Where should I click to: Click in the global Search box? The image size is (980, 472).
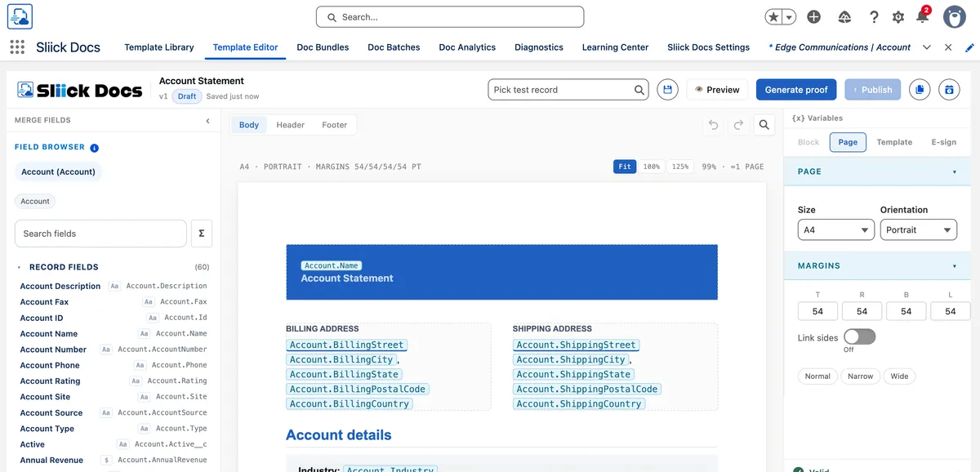(x=450, y=16)
